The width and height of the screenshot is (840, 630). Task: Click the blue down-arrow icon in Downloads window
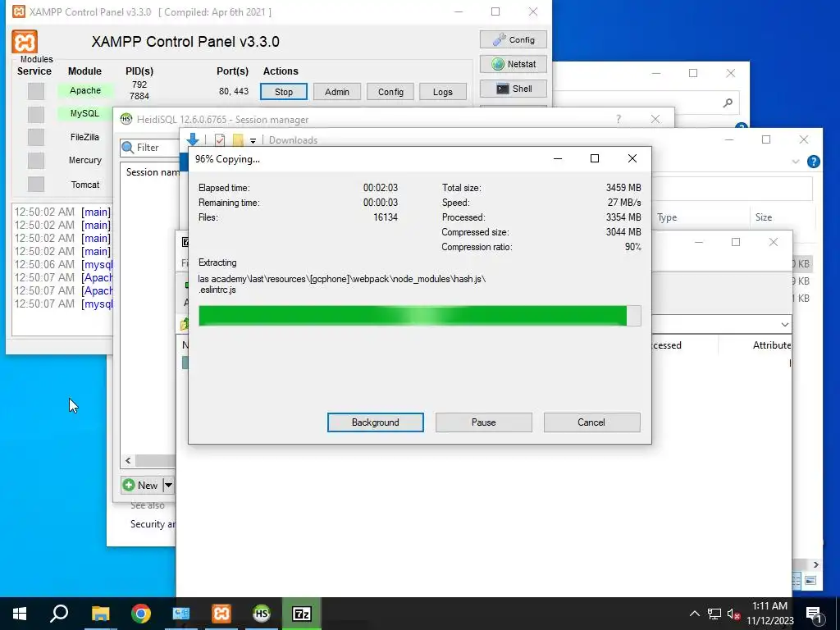[x=193, y=139]
